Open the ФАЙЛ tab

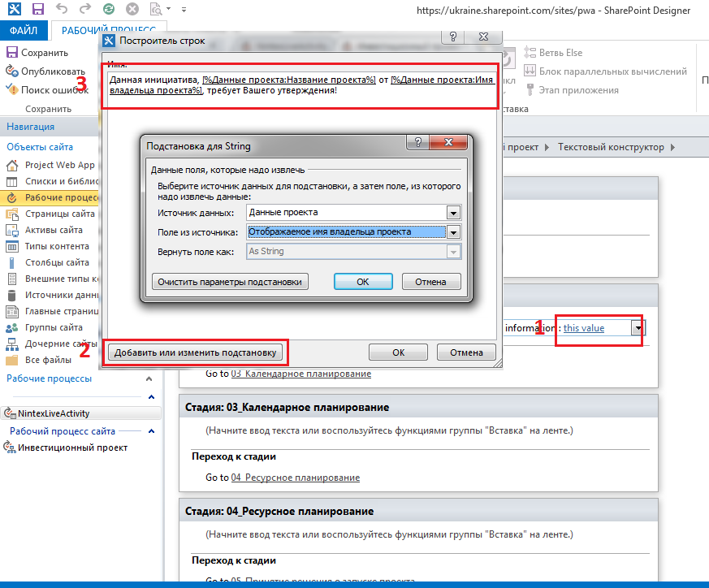click(x=24, y=30)
